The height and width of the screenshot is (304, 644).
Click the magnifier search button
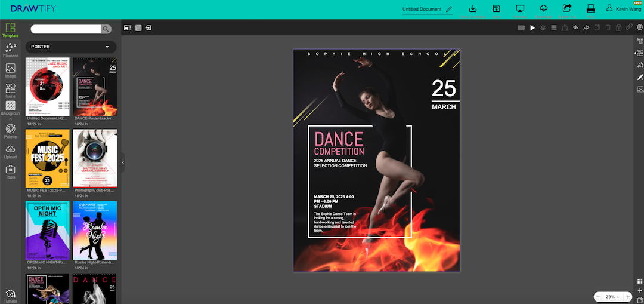click(x=106, y=29)
